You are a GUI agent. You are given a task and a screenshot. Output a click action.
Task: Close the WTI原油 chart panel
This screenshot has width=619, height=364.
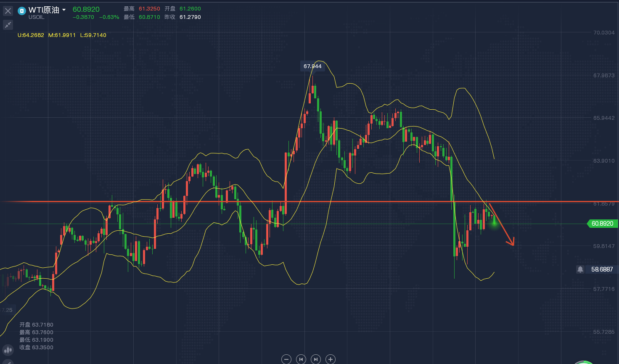point(8,11)
